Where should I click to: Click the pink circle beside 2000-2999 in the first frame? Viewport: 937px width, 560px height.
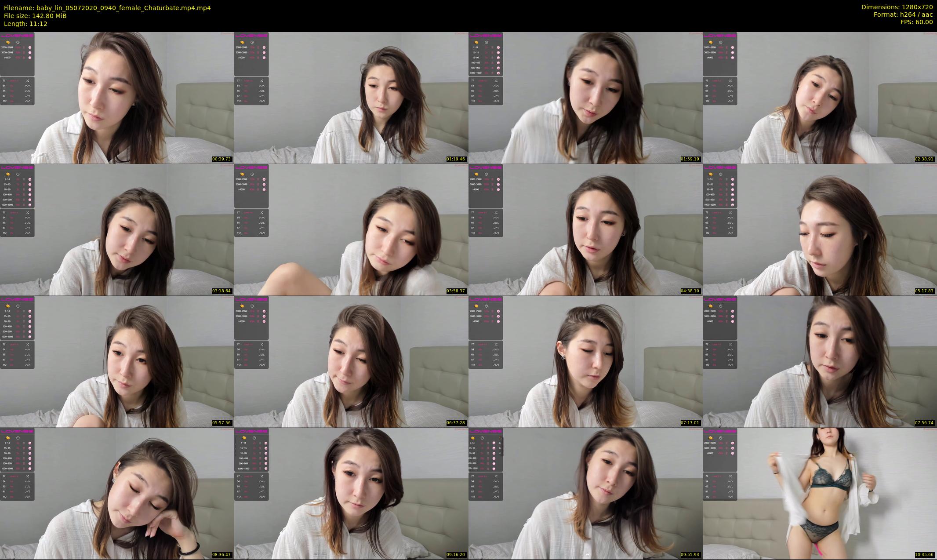[30, 47]
